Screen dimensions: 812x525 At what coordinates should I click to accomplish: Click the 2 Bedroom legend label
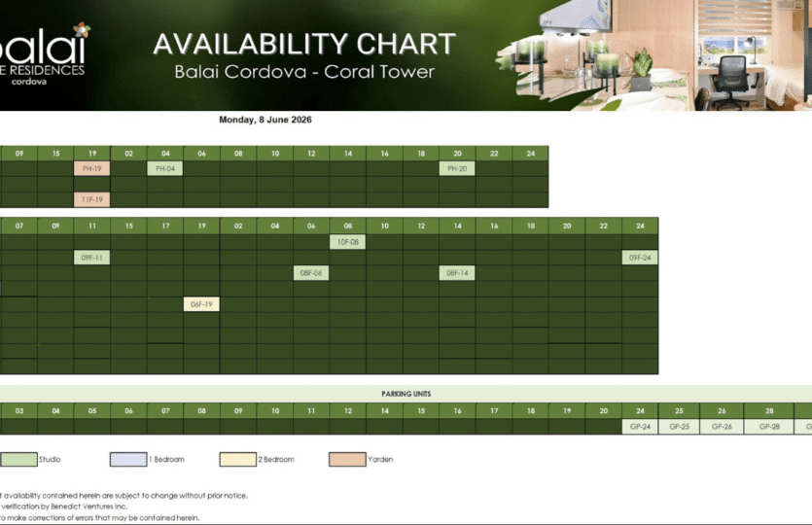click(276, 459)
